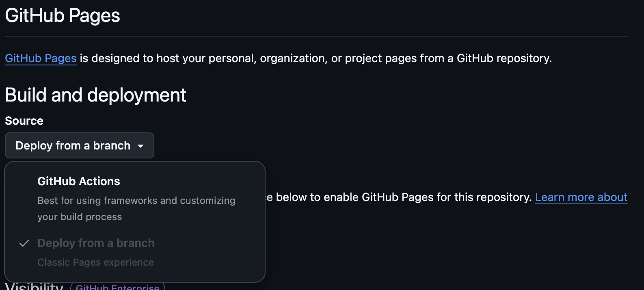Click the "GitHub Pages" page heading
The width and height of the screenshot is (644, 290).
(63, 16)
